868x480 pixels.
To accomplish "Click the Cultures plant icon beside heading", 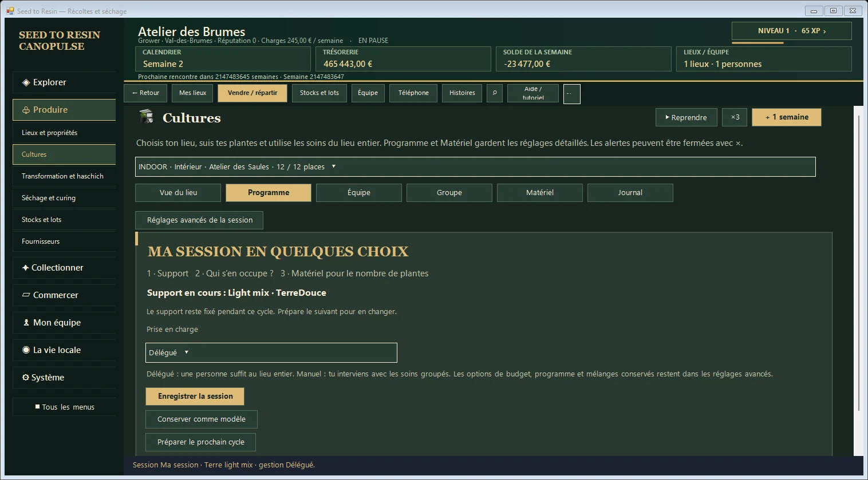I will 147,117.
